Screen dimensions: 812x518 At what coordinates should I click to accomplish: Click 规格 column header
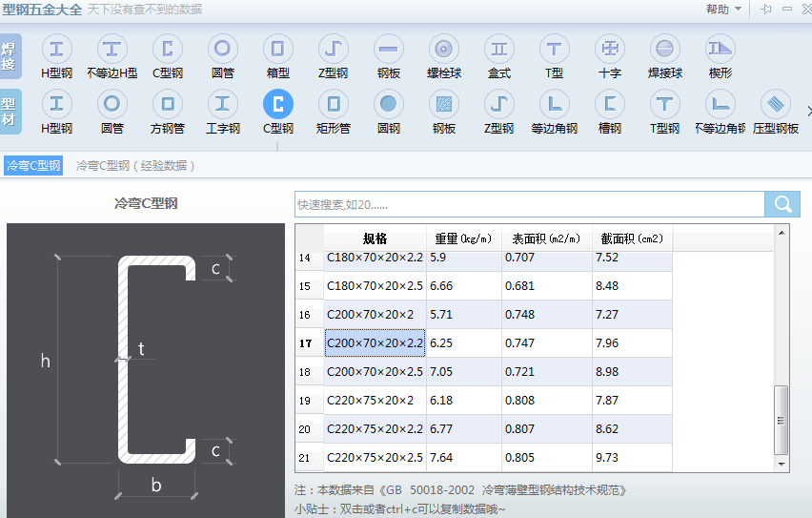[x=375, y=238]
